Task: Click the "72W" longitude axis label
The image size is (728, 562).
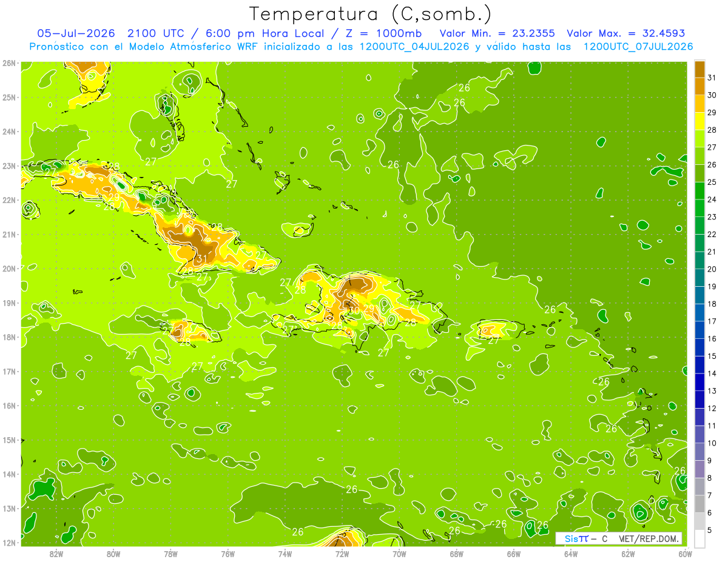Action: (342, 554)
